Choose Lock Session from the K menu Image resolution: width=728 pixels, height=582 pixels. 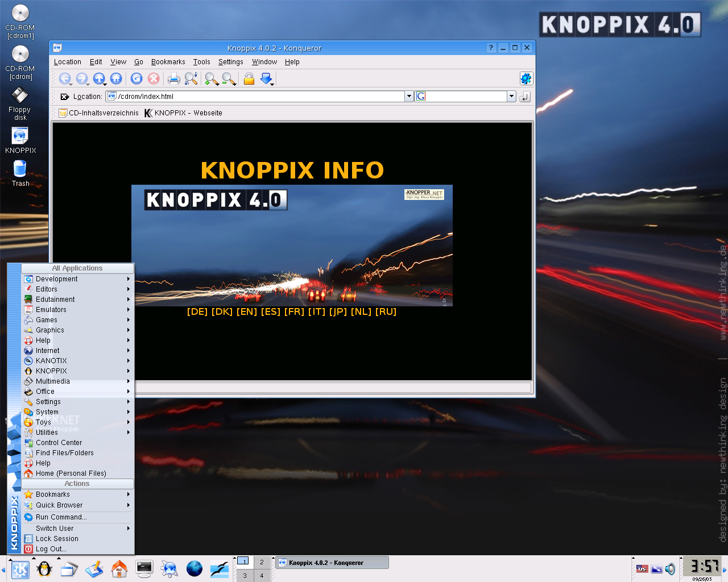77,539
